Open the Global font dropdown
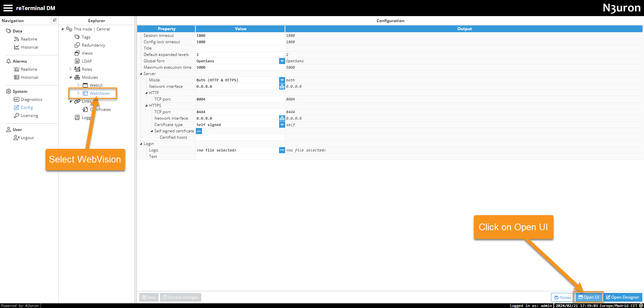Screen dimensions: 644x308 point(282,61)
